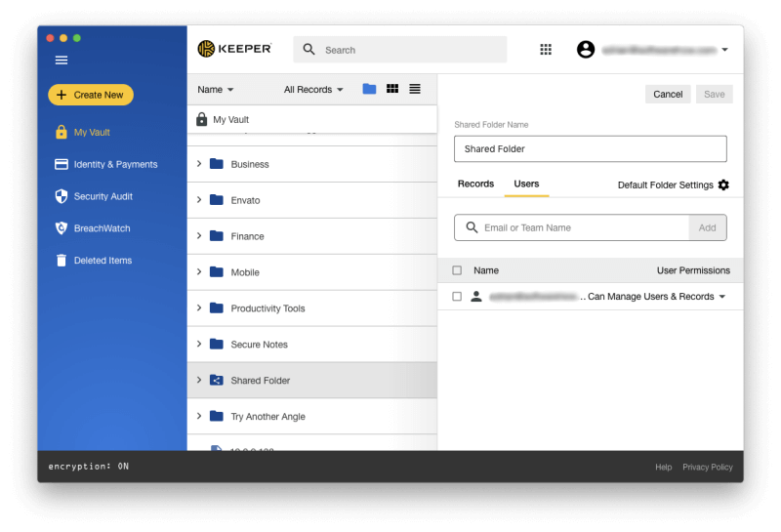Viewport: 781px width, 532px height.
Task: Open the account dropdown arrow
Action: click(724, 50)
